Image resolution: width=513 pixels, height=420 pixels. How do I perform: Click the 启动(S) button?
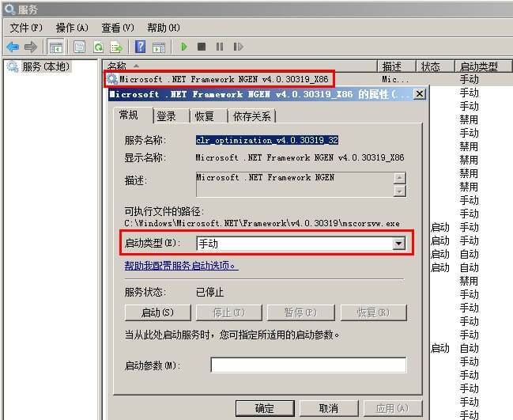coord(156,312)
